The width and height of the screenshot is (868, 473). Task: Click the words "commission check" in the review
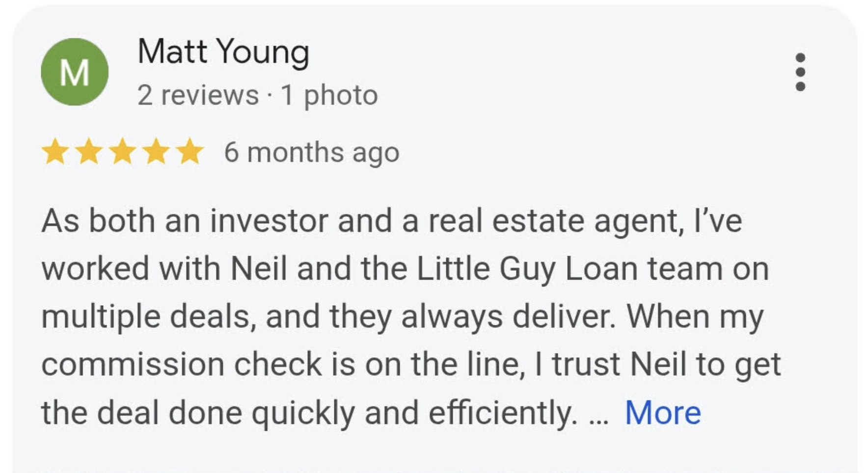click(x=181, y=365)
